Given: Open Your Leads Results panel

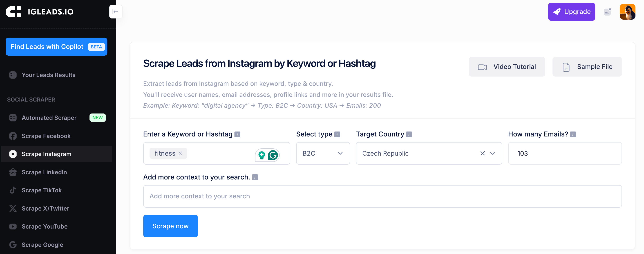Looking at the screenshot, I should pyautogui.click(x=49, y=75).
